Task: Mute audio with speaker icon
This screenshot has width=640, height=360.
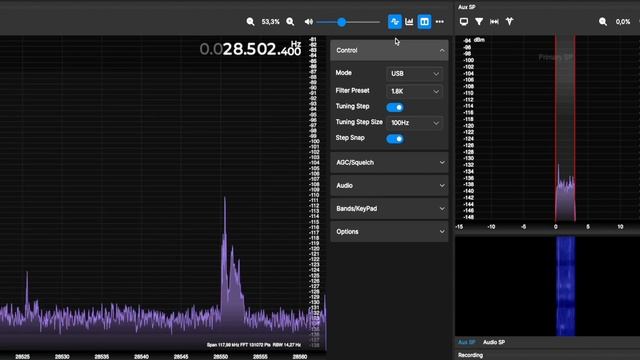Action: click(x=309, y=22)
